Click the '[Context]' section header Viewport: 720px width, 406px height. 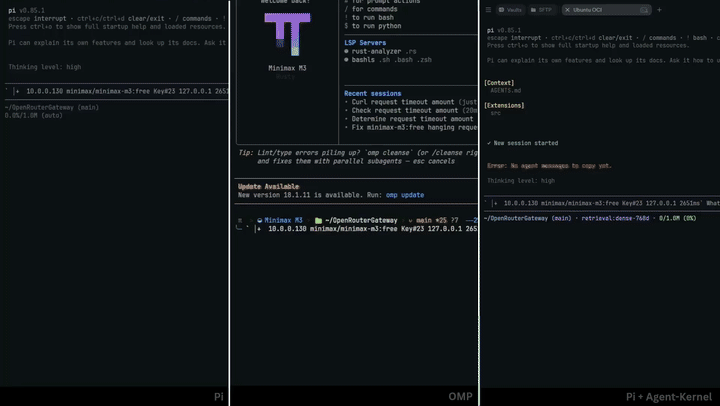point(499,83)
